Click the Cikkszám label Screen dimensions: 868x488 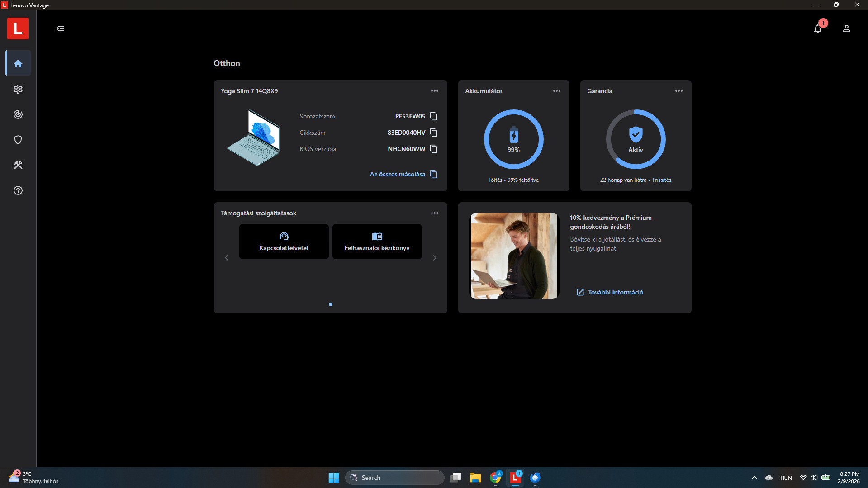(312, 133)
